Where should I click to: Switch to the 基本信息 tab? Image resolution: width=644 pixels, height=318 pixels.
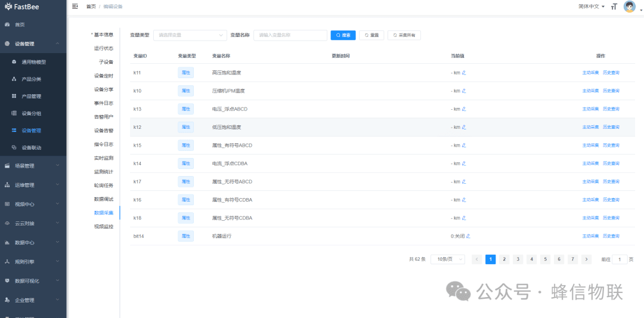[x=103, y=35]
